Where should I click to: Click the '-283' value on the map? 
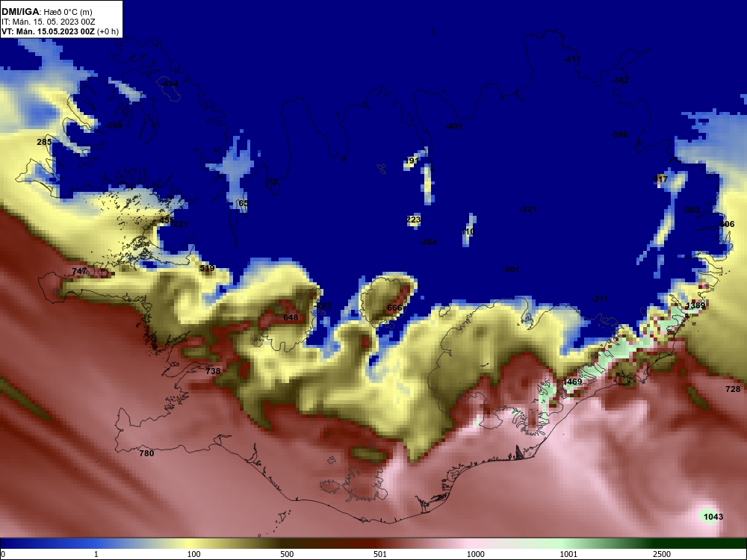[323, 305]
